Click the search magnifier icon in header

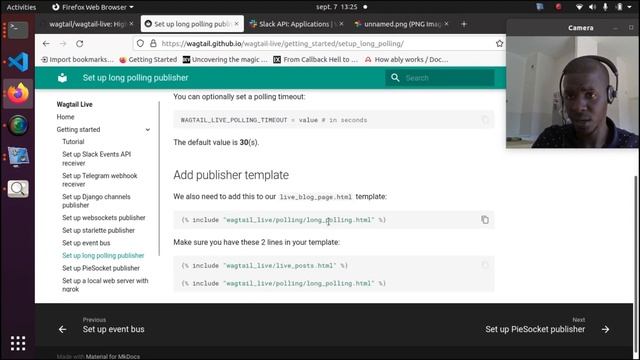pyautogui.click(x=395, y=78)
